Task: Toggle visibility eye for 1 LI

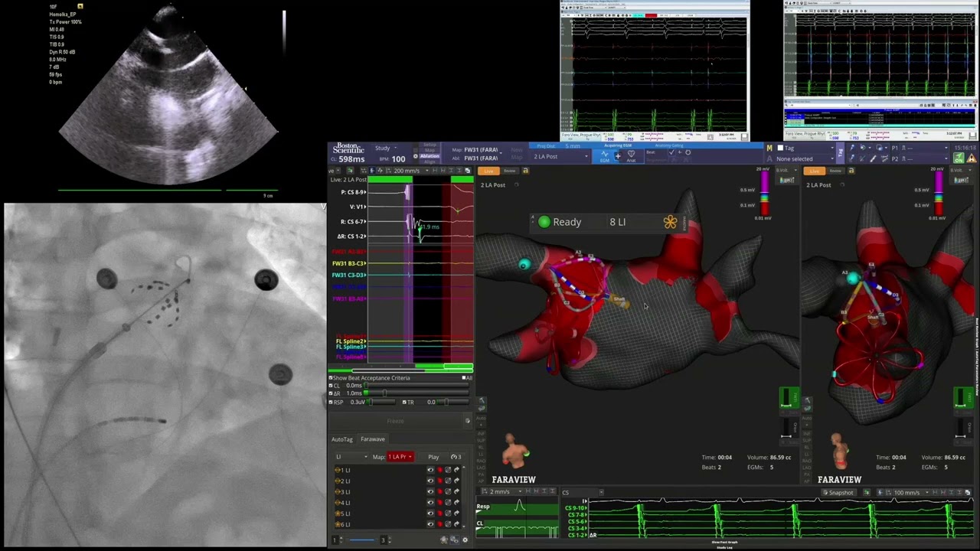Action: (430, 470)
